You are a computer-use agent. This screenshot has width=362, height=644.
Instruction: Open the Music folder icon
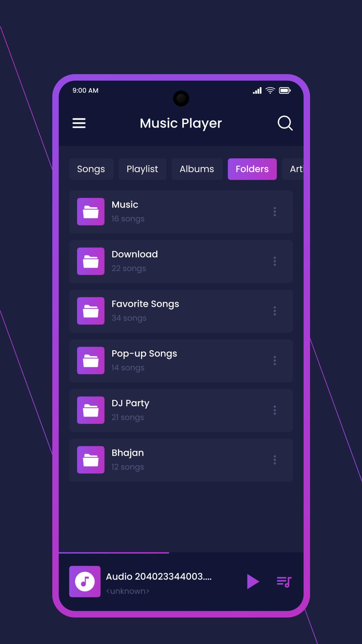(x=91, y=212)
